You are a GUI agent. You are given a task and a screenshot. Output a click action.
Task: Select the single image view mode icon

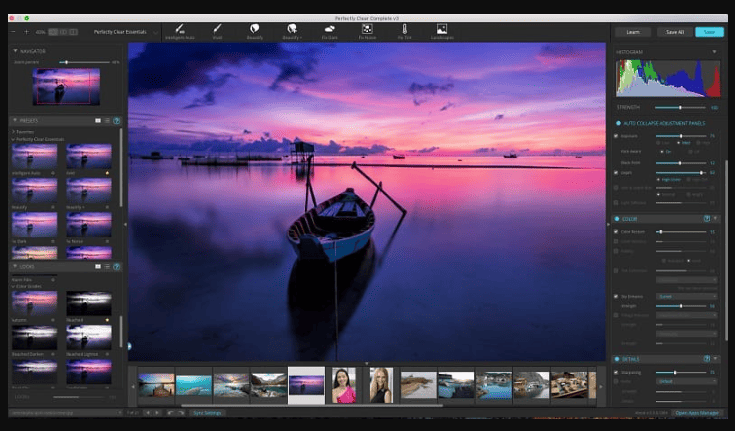53,32
